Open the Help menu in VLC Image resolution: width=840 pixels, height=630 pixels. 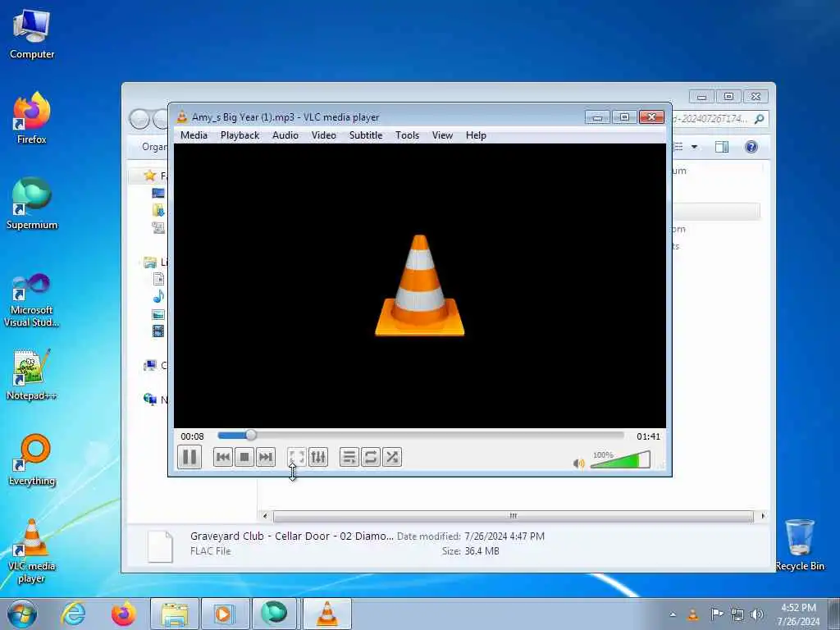(476, 135)
